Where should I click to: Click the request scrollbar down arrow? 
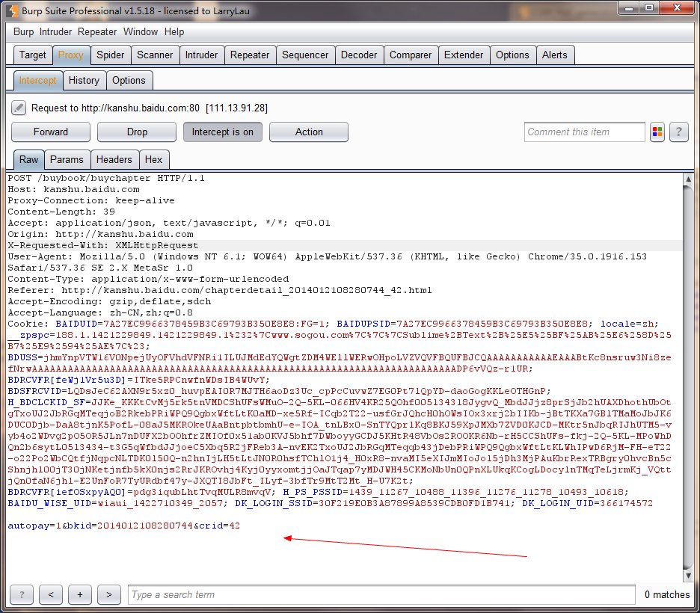(688, 576)
